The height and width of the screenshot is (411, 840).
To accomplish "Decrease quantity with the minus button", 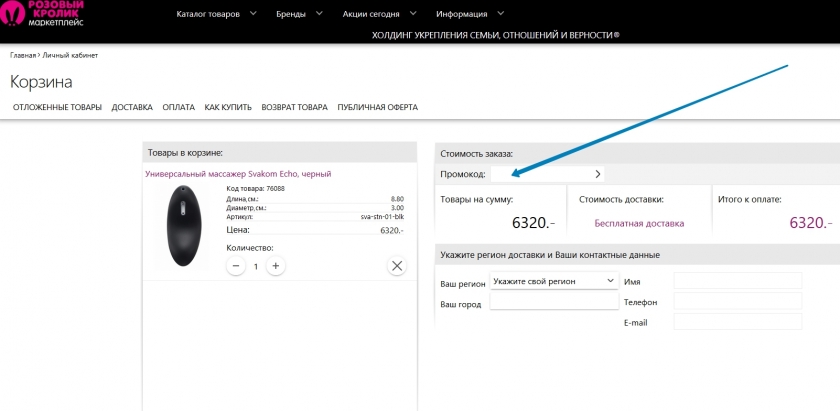I will pos(236,266).
